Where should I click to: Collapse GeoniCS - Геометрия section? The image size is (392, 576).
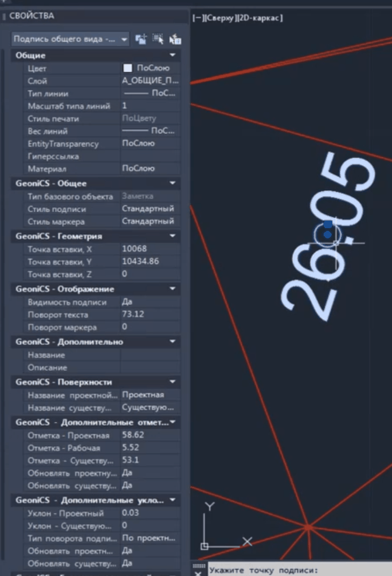pyautogui.click(x=173, y=236)
